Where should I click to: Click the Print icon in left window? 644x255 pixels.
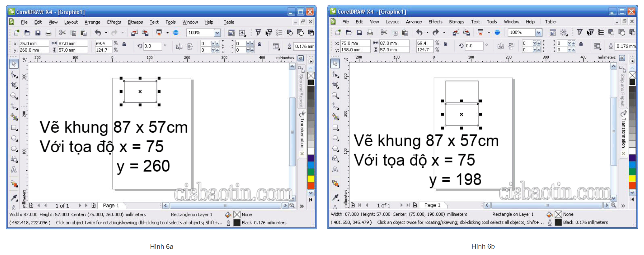(48, 33)
